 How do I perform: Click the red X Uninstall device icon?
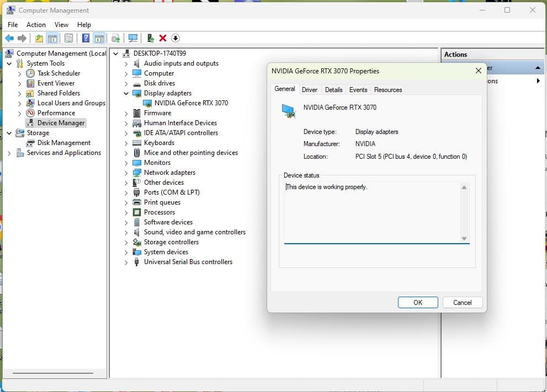pos(163,38)
